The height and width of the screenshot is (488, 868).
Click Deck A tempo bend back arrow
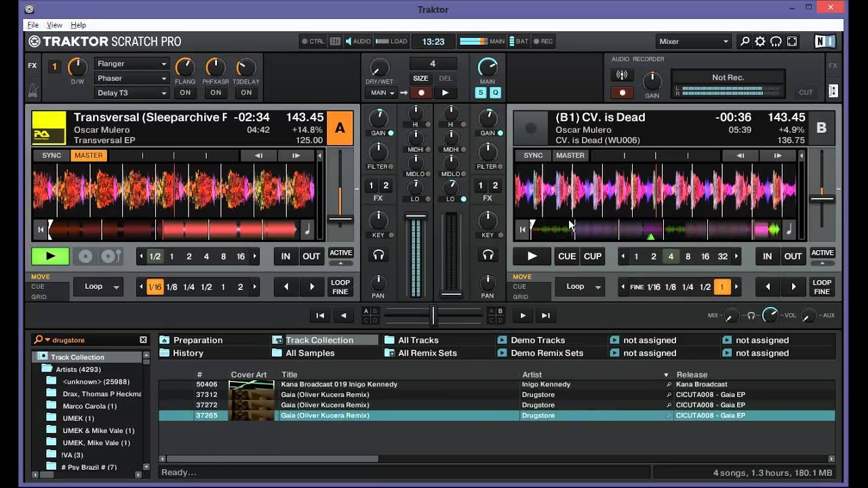coord(258,155)
